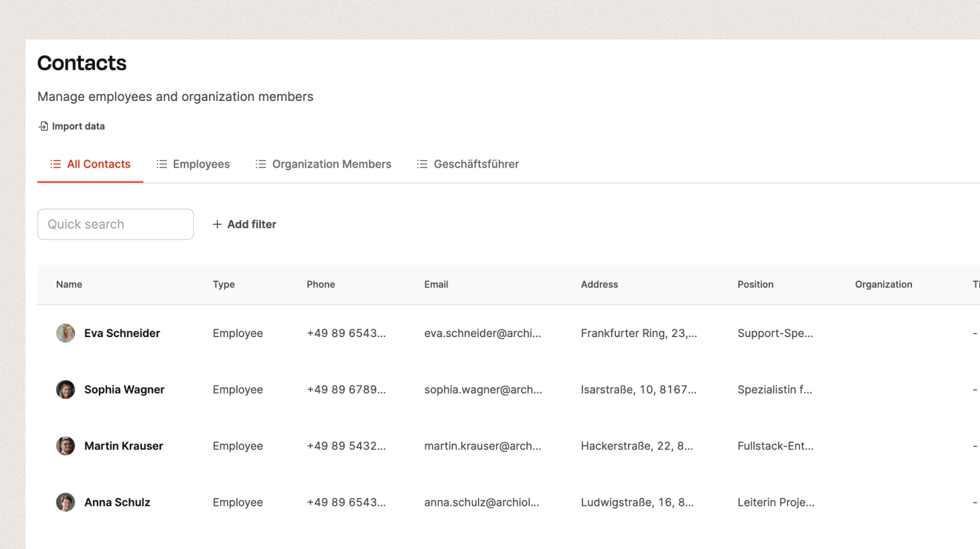This screenshot has width=980, height=549.
Task: Click position Fullstack-Ent...
Action: click(x=775, y=446)
